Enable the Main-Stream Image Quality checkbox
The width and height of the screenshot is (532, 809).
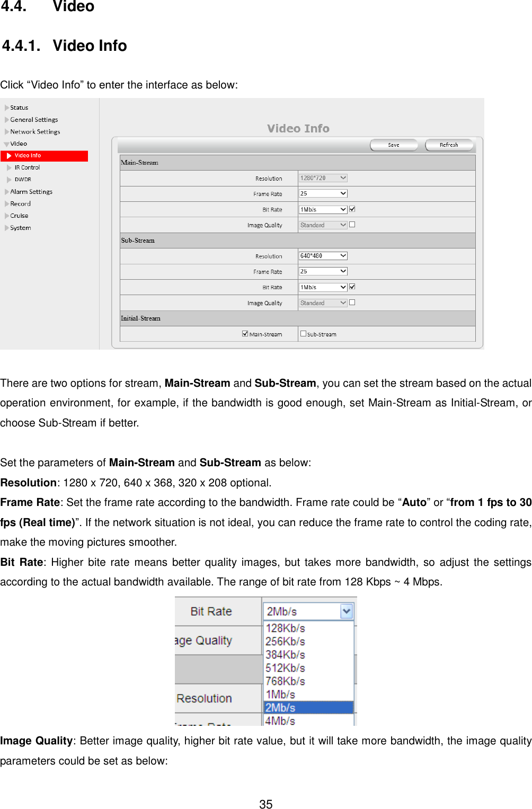click(352, 225)
